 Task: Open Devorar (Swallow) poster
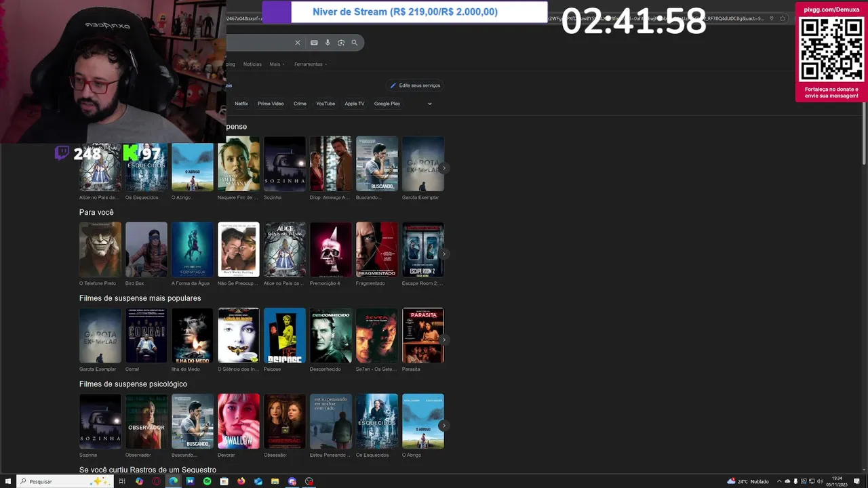pos(239,422)
